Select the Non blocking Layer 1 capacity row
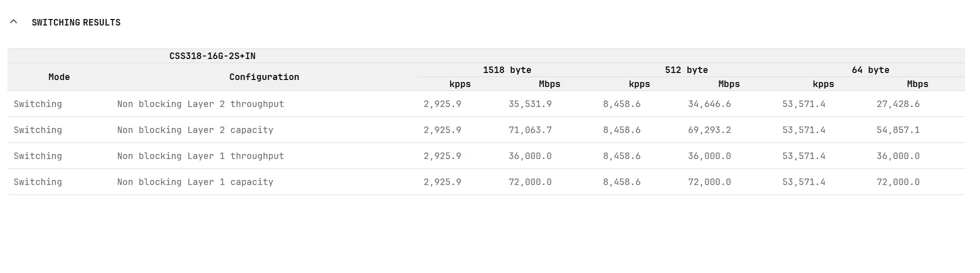This screenshot has height=273, width=980. tap(195, 182)
